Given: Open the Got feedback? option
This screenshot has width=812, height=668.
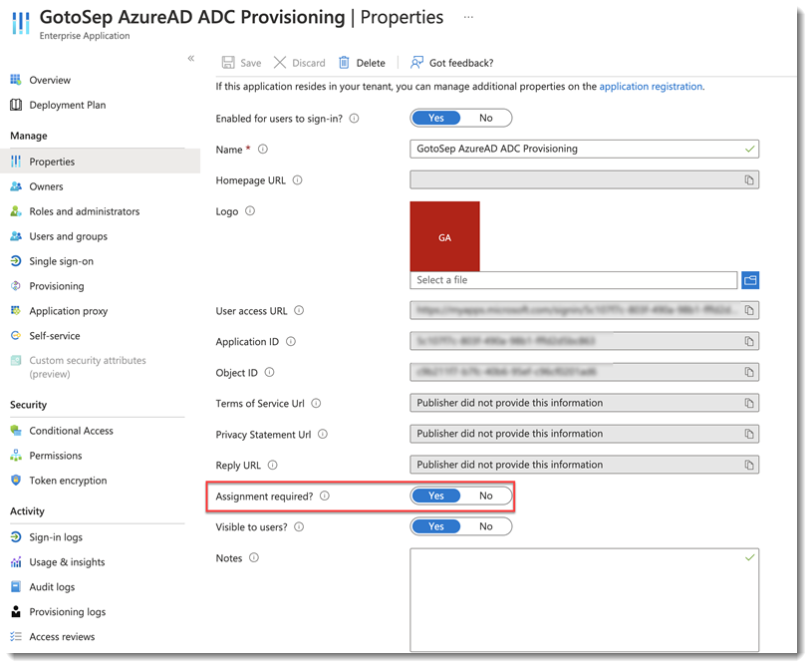Looking at the screenshot, I should [451, 63].
